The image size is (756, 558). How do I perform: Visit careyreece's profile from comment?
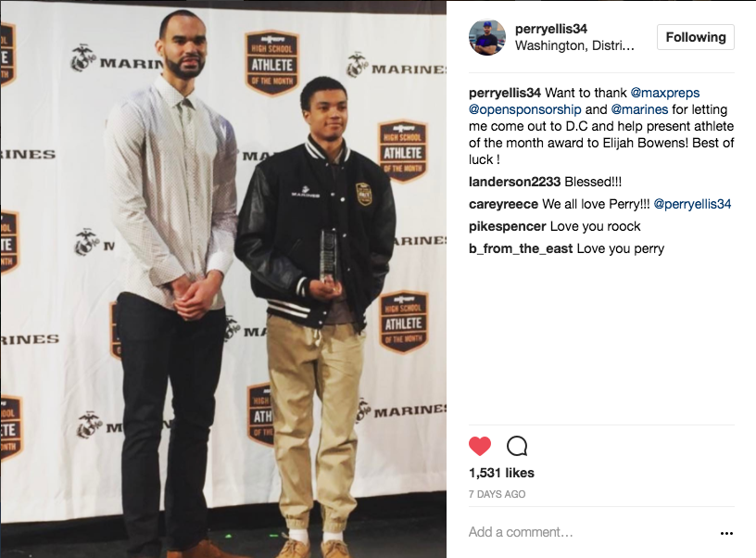503,204
